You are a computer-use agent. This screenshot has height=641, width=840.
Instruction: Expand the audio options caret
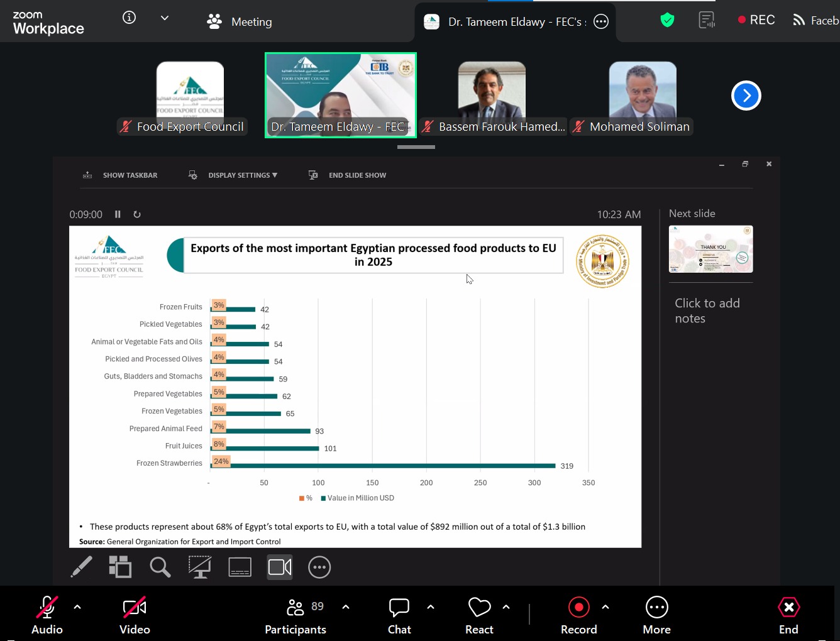pyautogui.click(x=77, y=607)
